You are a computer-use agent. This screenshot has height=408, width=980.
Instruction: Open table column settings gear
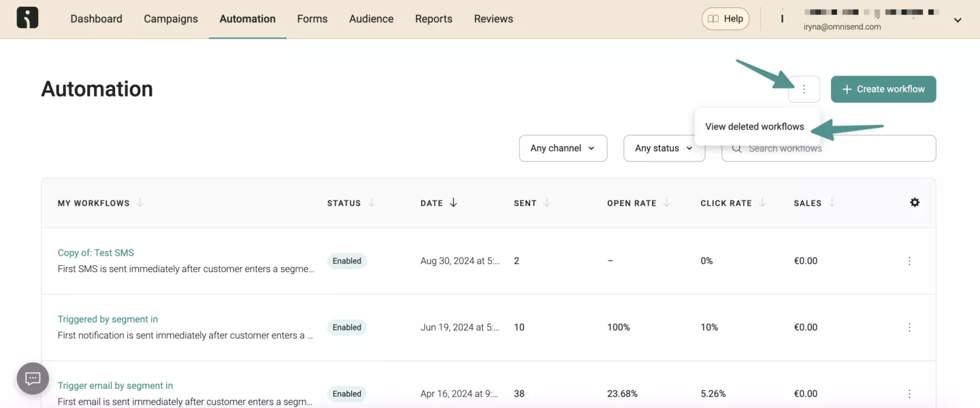[915, 203]
